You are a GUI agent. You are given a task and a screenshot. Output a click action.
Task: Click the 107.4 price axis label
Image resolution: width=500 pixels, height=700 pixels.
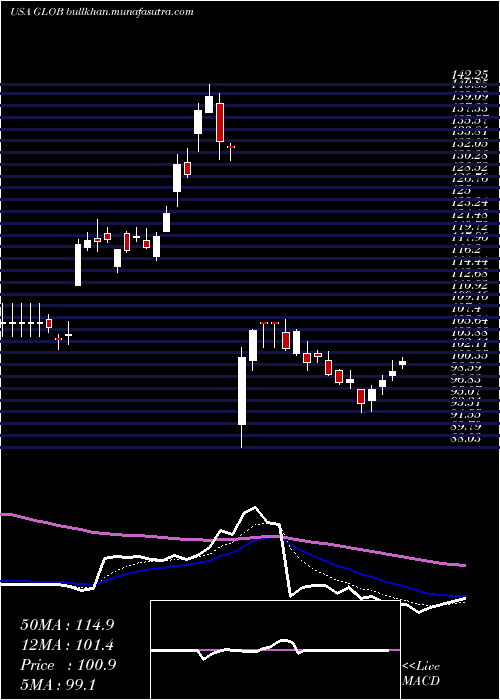click(x=467, y=309)
